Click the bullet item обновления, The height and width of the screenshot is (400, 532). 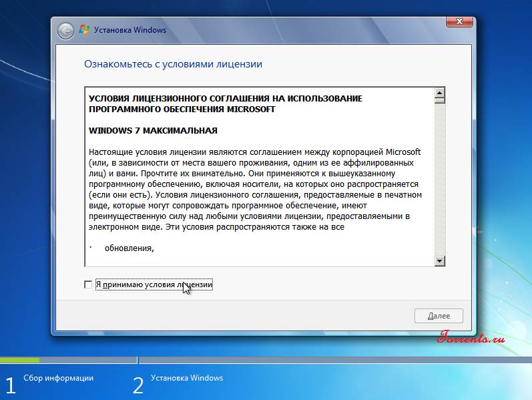(x=129, y=248)
